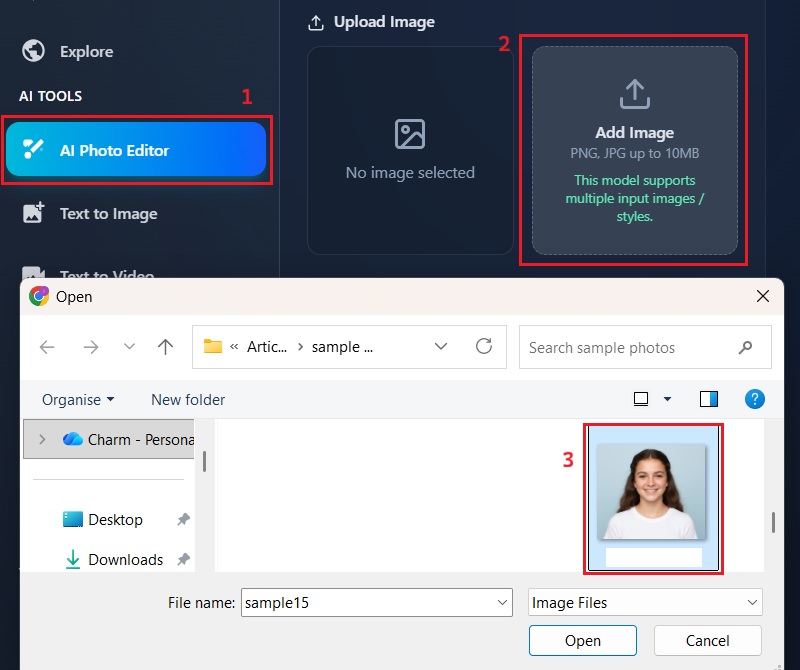Toggle the preview pane
The image size is (800, 670).
tap(709, 399)
